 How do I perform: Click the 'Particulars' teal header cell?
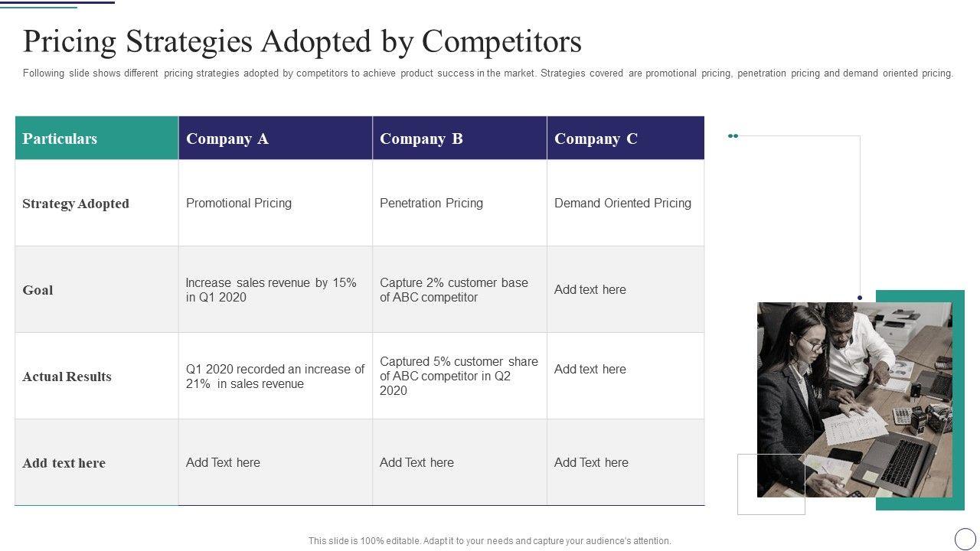96,139
